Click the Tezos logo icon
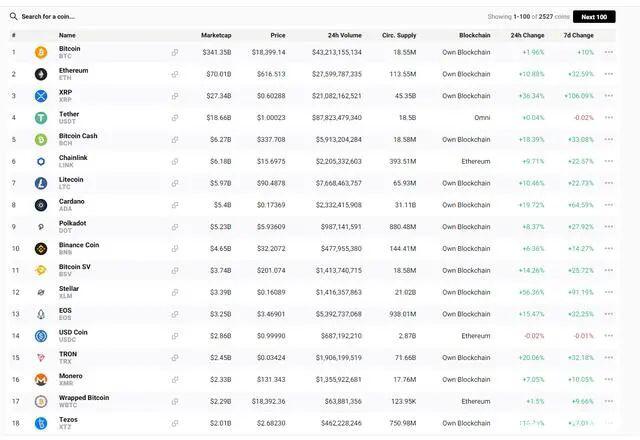The height and width of the screenshot is (440, 640). (41, 423)
